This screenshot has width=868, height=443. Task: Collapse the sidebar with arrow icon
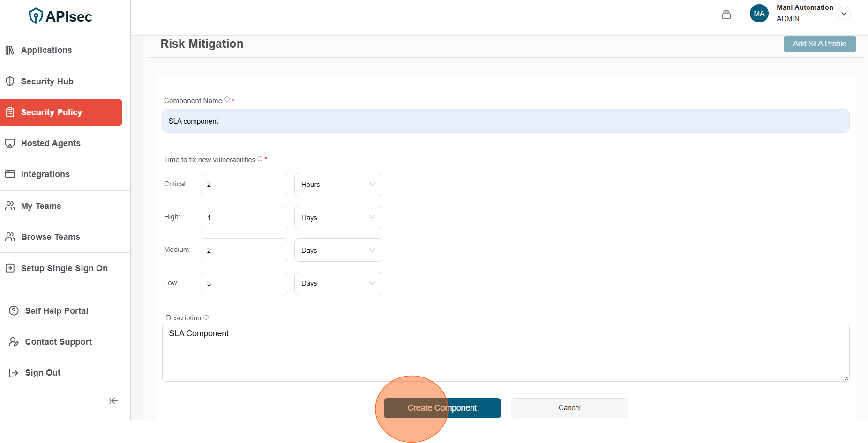(113, 401)
